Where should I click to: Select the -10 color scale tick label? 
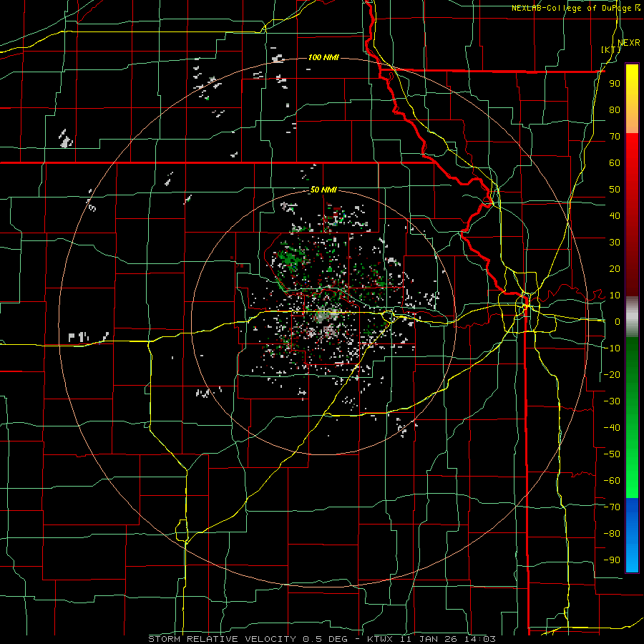(612, 348)
